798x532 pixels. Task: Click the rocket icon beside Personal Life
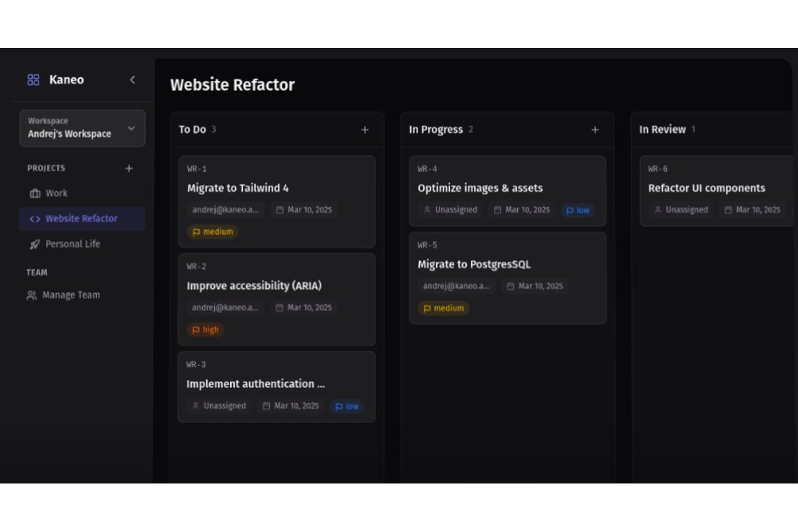coord(35,245)
